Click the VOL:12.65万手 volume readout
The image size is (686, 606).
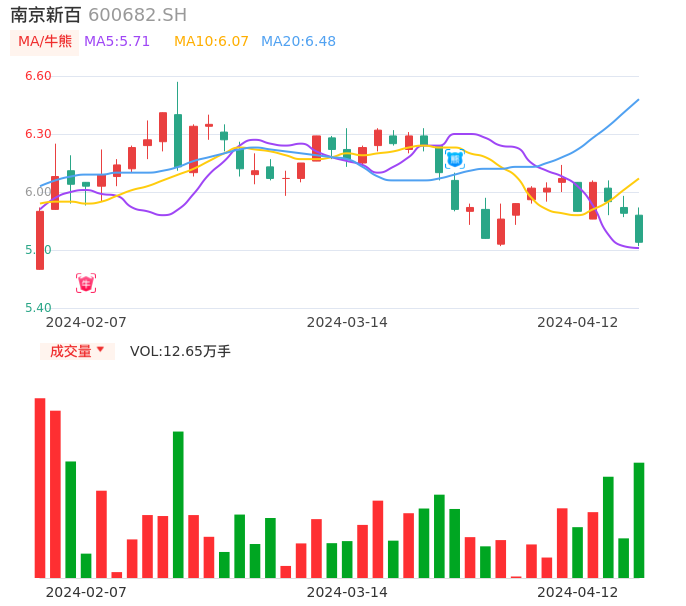click(x=180, y=351)
